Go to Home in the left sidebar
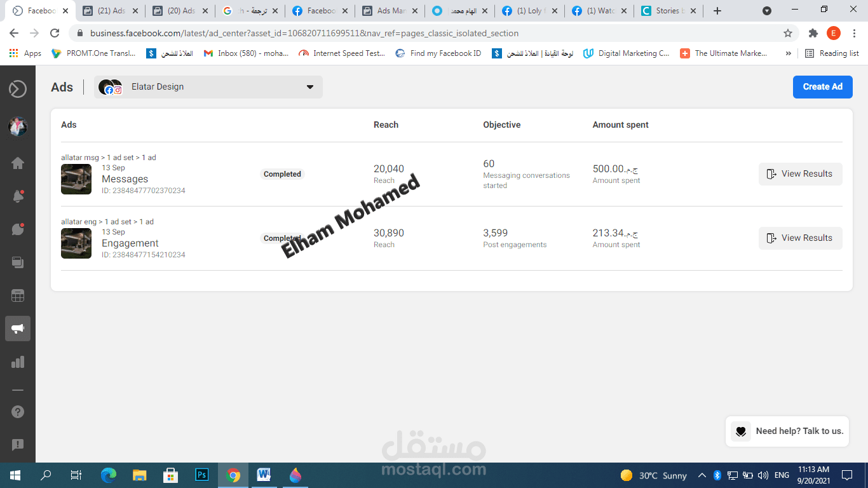868x488 pixels. point(18,163)
